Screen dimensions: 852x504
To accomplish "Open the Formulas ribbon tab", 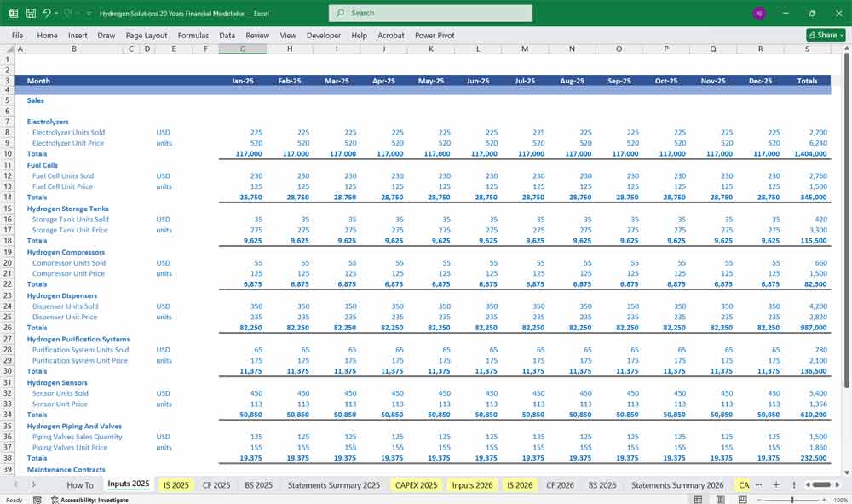I will click(x=193, y=36).
